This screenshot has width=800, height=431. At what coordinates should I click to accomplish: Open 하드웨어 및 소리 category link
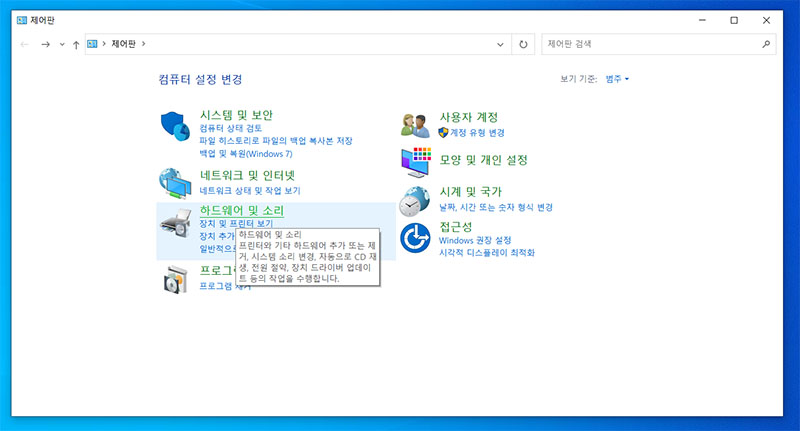coord(241,210)
